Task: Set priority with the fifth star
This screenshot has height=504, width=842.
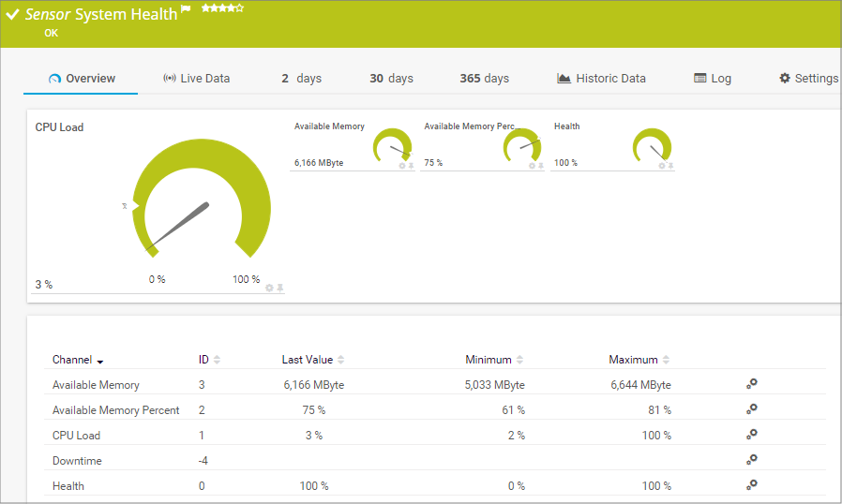Action: (240, 8)
